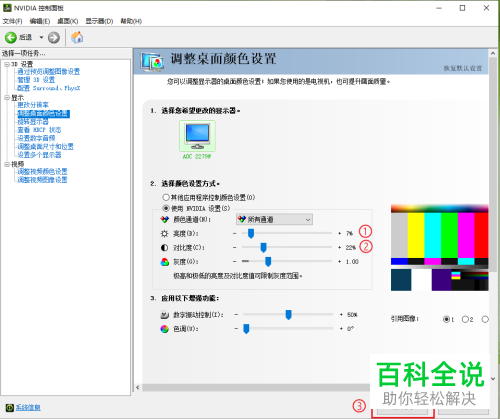The width and height of the screenshot is (500, 419).
Task: Open 查看 HDCP 状态 in tree
Action: [x=39, y=130]
